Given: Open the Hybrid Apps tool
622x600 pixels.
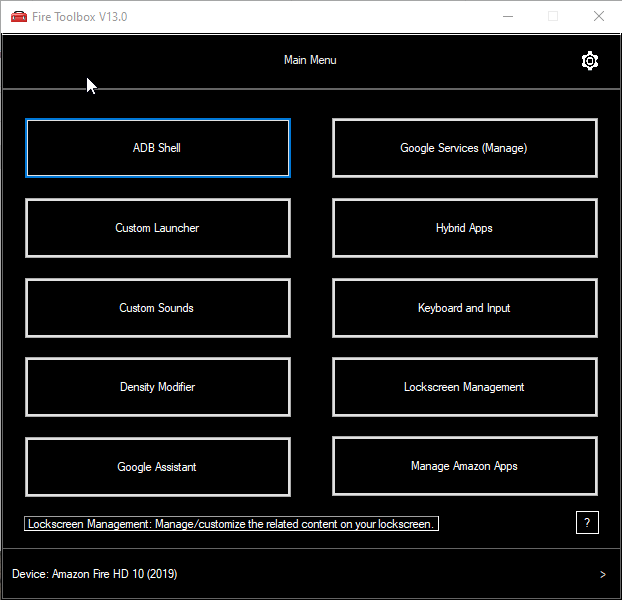Looking at the screenshot, I should [465, 228].
